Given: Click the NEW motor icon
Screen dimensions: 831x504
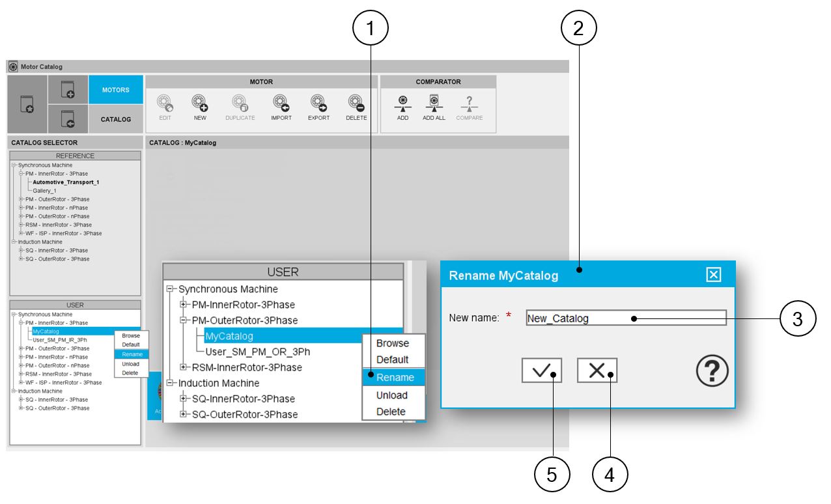Looking at the screenshot, I should [x=199, y=104].
